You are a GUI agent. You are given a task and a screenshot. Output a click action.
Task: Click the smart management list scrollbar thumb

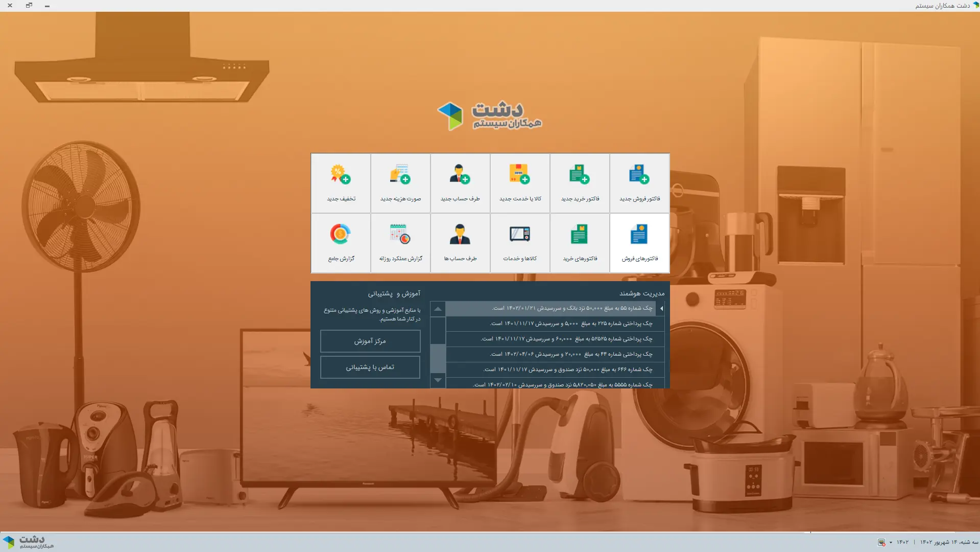pos(438,358)
